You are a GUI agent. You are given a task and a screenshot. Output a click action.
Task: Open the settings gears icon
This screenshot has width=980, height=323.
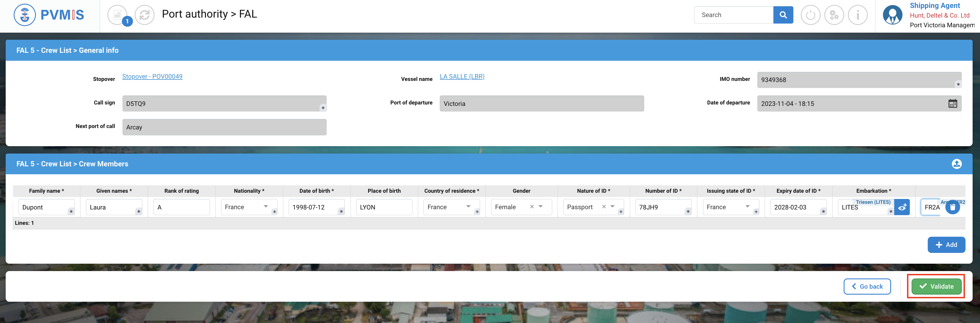(834, 15)
